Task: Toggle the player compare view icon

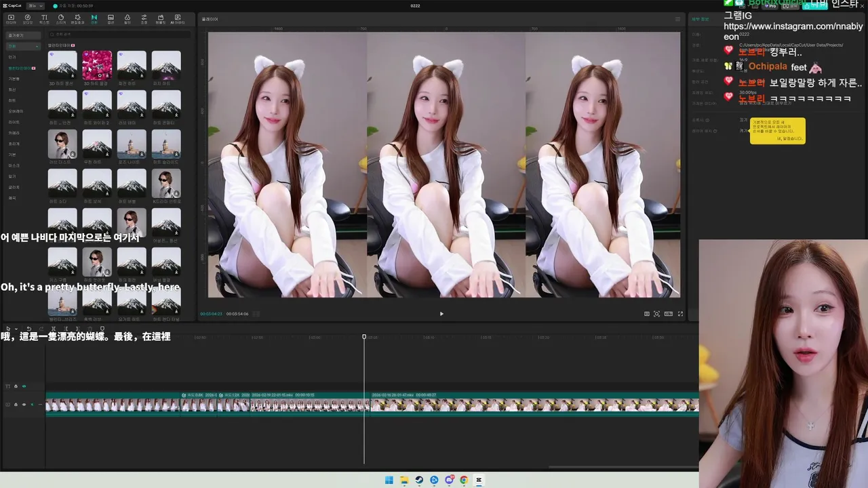Action: pyautogui.click(x=646, y=314)
